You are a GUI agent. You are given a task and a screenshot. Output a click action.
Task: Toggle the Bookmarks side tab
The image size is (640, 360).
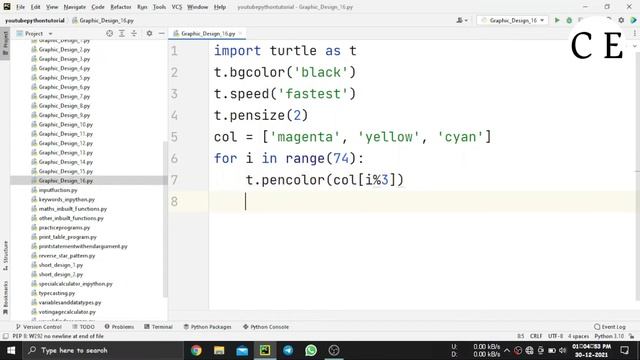tap(5, 298)
